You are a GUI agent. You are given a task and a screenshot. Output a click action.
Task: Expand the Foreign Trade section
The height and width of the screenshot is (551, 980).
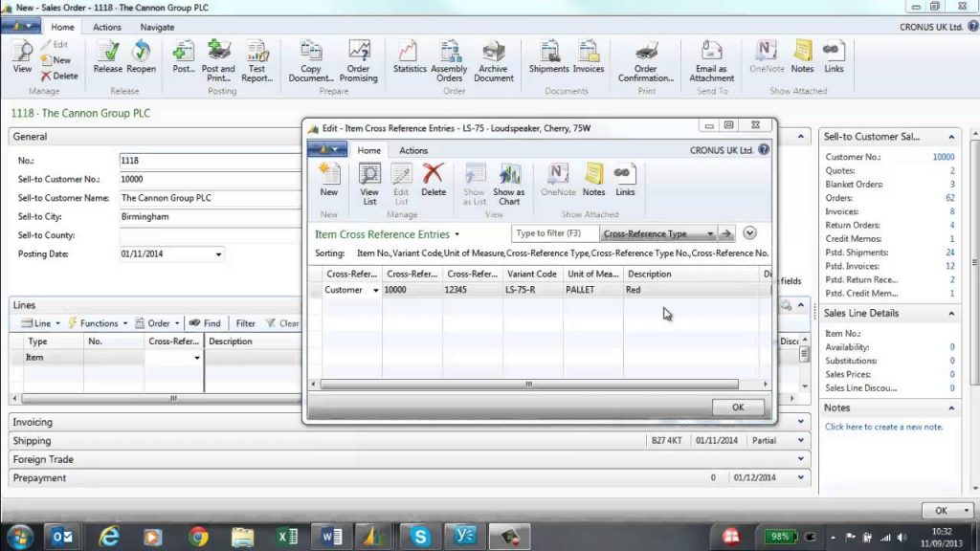coord(801,459)
